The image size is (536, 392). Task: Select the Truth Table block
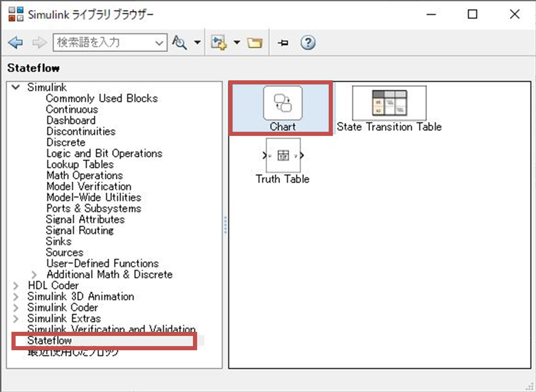(283, 161)
